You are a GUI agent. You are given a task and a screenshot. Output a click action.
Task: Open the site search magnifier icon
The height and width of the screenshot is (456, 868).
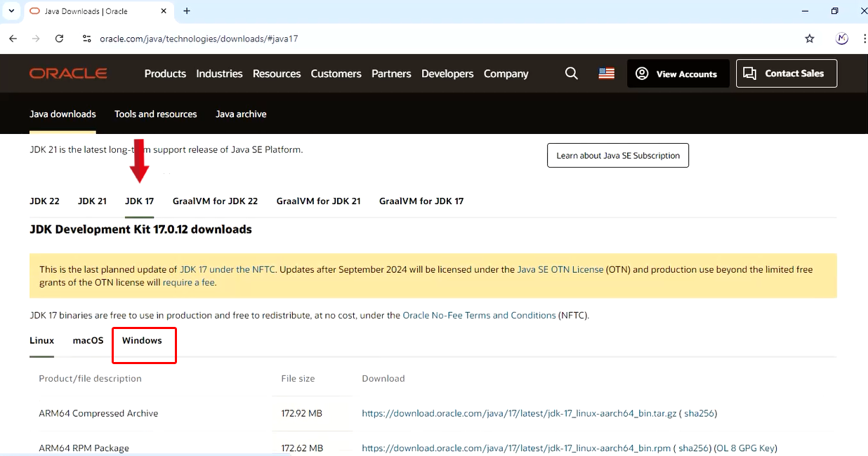click(x=572, y=74)
